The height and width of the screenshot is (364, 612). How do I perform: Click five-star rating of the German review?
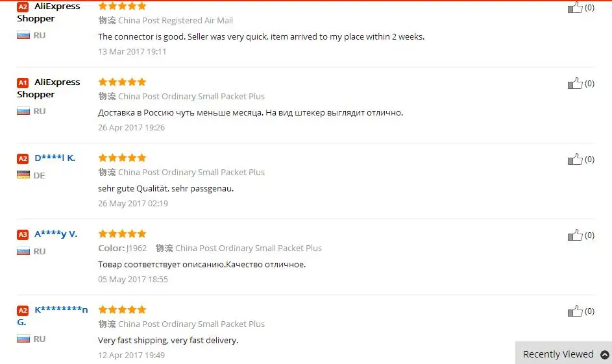122,158
